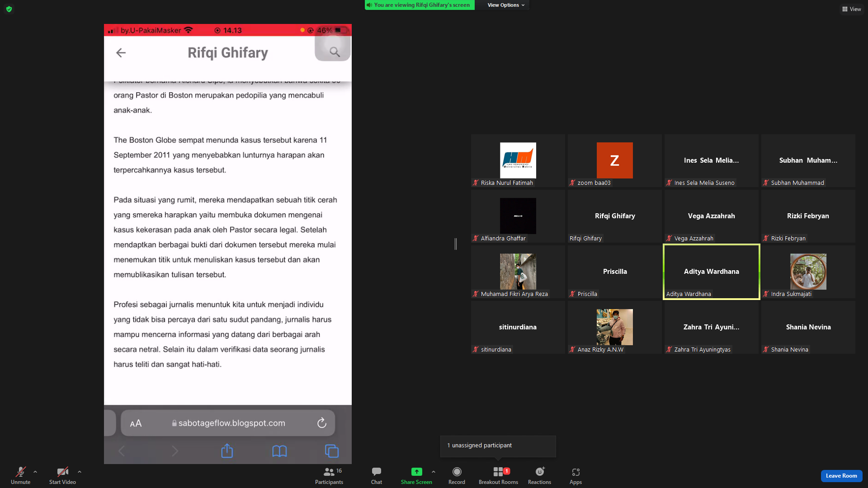Screen dimensions: 868x488
Task: Select Shania Nevina participant tile
Action: (x=808, y=327)
